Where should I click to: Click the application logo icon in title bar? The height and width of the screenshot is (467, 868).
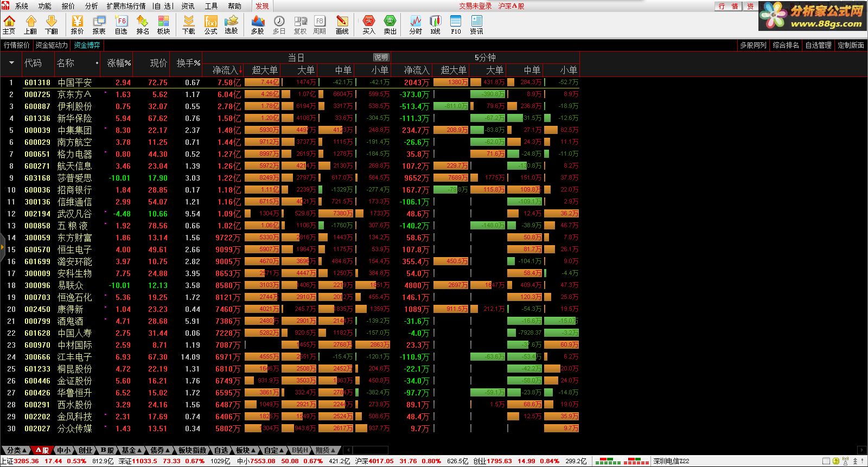click(x=6, y=5)
